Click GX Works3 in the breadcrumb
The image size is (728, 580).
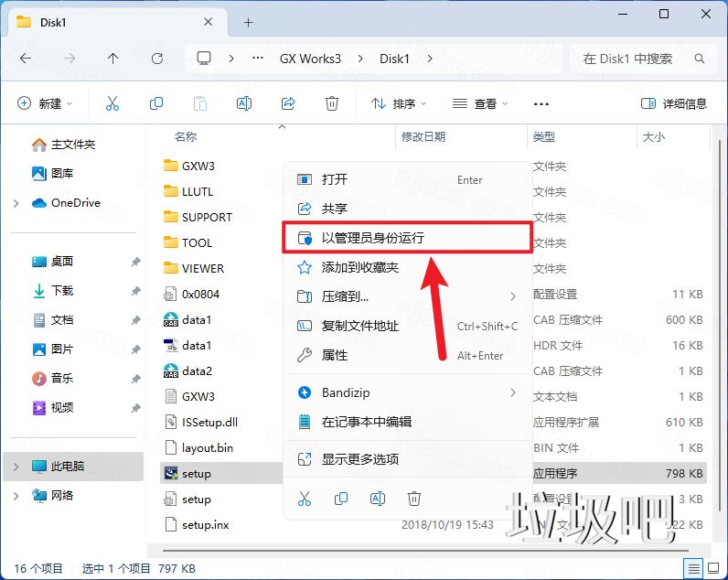click(310, 59)
